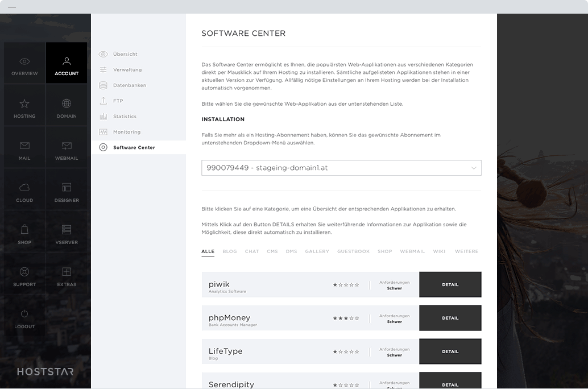Click the 'Analytics Software' subtitle
This screenshot has height=389, width=588.
[x=227, y=292]
